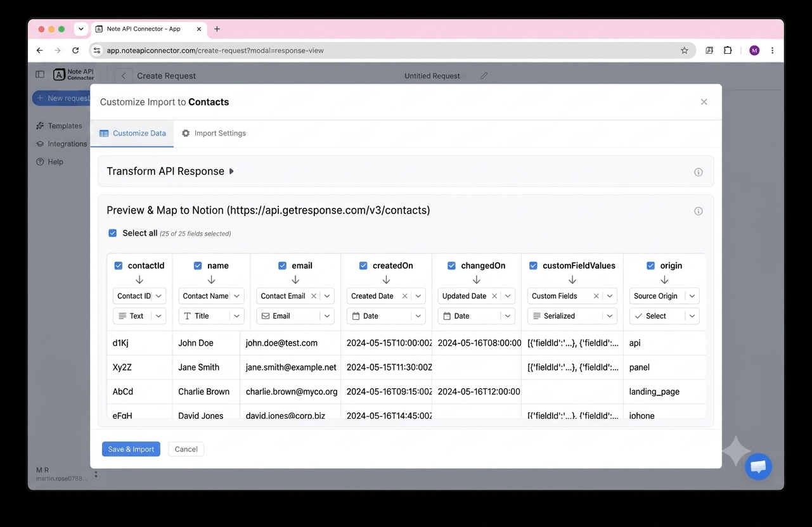Click pencil icon to rename Untitled Request
The image size is (812, 527).
point(484,76)
